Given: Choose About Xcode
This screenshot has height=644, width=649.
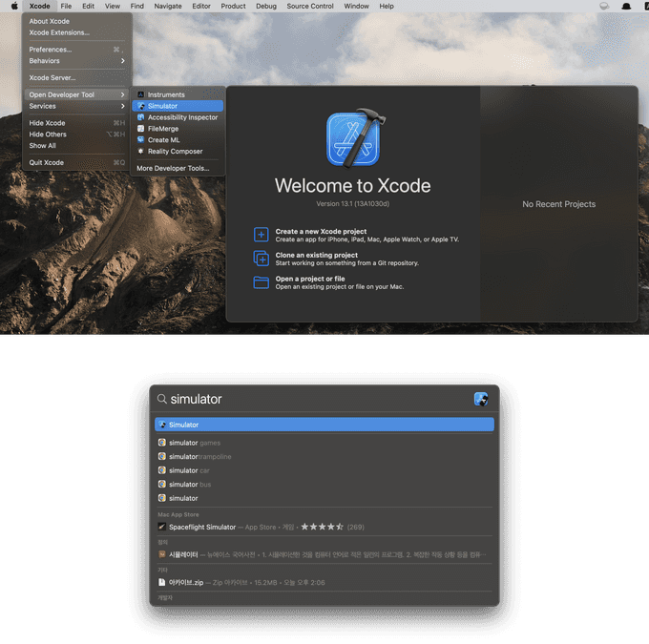Looking at the screenshot, I should coord(77,21).
